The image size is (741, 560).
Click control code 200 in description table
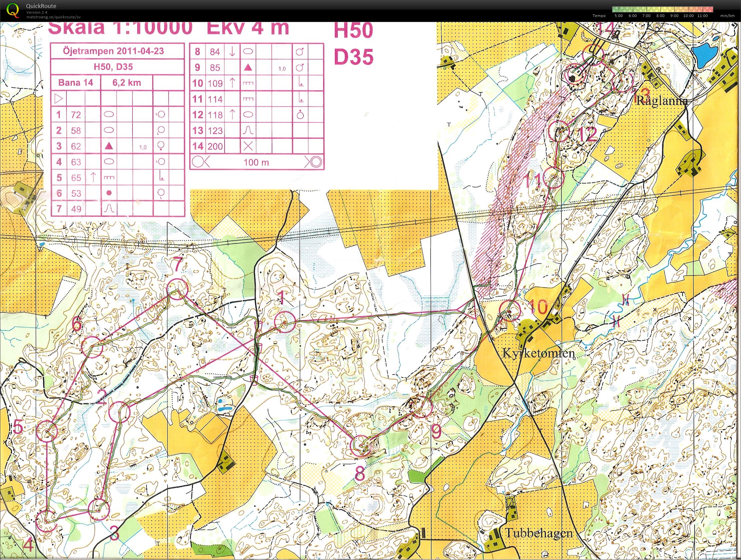pyautogui.click(x=215, y=146)
